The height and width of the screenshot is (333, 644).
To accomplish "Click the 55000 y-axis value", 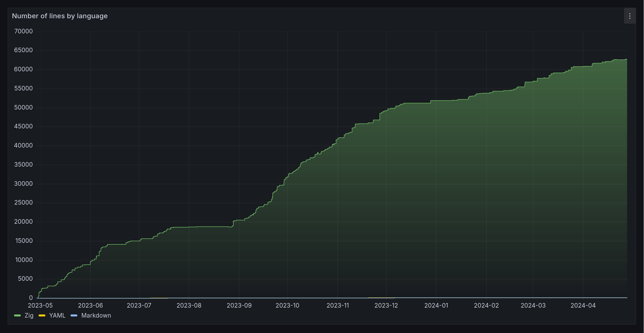I will 23,88.
